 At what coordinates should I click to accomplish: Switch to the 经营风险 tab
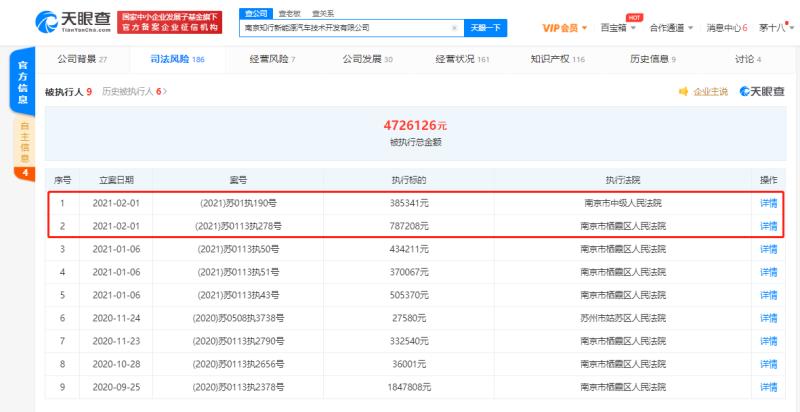point(272,59)
